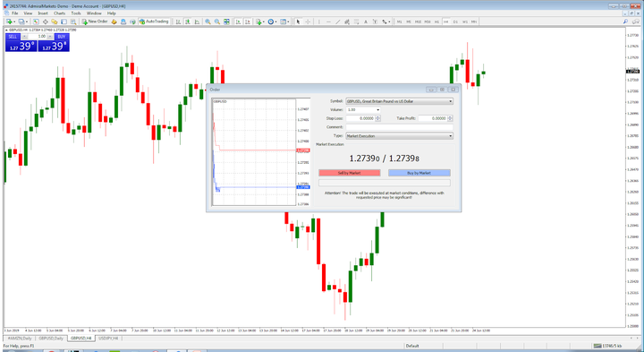The width and height of the screenshot is (644, 352).
Task: Open MetaEditor diamond icon in toolbar
Action: [x=114, y=21]
